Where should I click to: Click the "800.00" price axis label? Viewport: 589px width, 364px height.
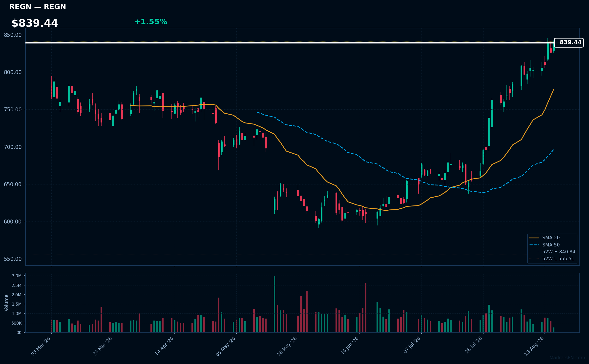(x=13, y=72)
